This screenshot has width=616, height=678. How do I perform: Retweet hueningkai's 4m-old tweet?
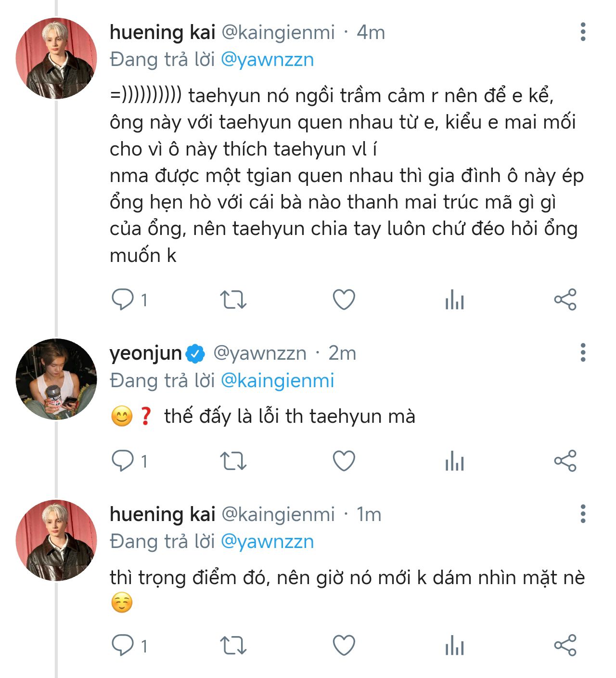point(233,300)
